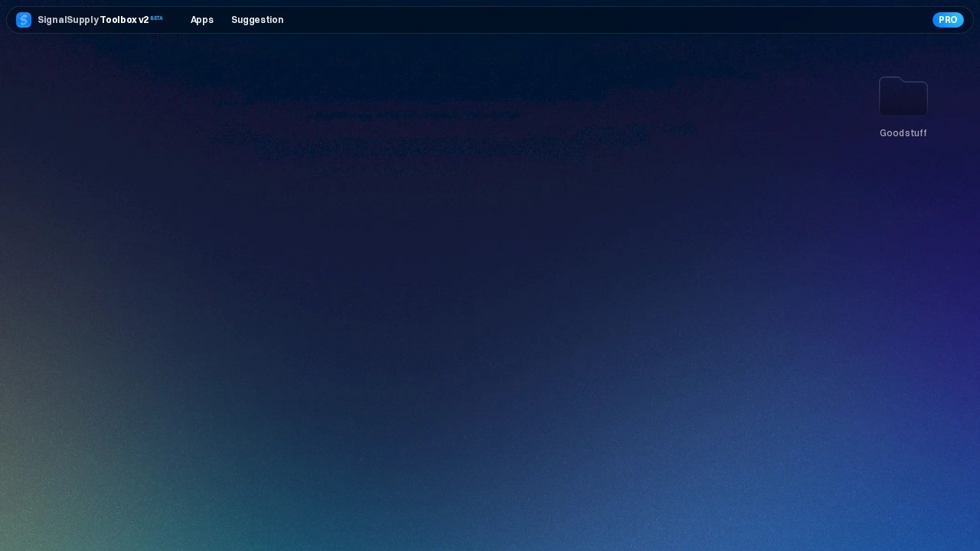Select the Goodstuff folder by its name
The height and width of the screenshot is (551, 980).
pyautogui.click(x=903, y=133)
